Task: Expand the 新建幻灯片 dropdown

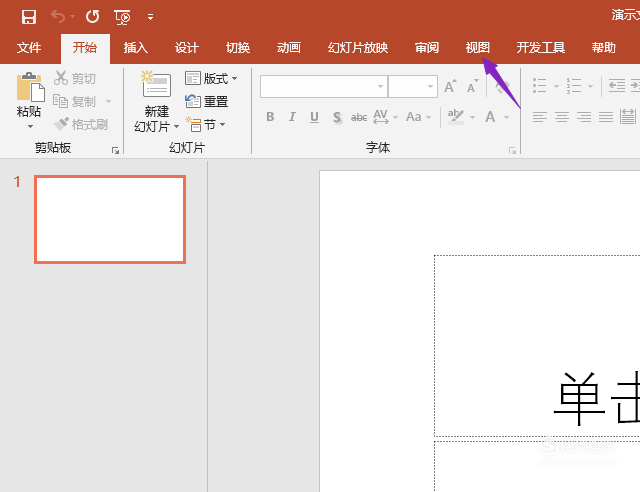Action: [176, 127]
